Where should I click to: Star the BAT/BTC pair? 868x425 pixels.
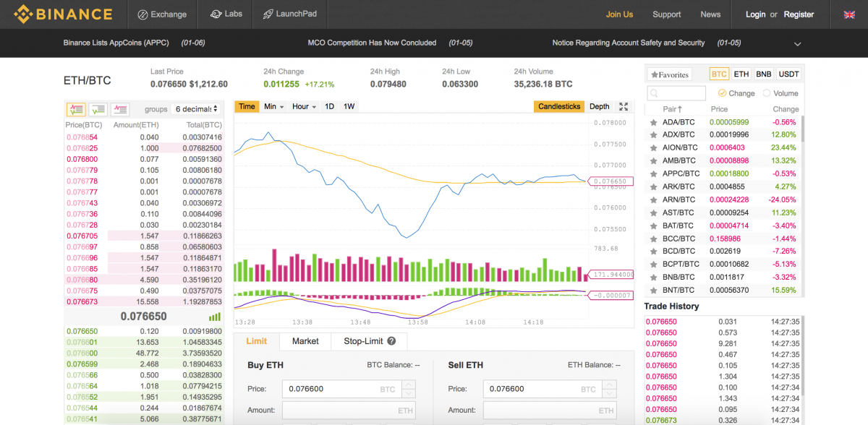pos(653,226)
